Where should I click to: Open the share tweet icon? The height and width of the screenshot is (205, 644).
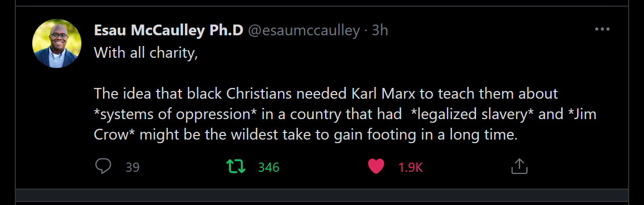point(519,166)
